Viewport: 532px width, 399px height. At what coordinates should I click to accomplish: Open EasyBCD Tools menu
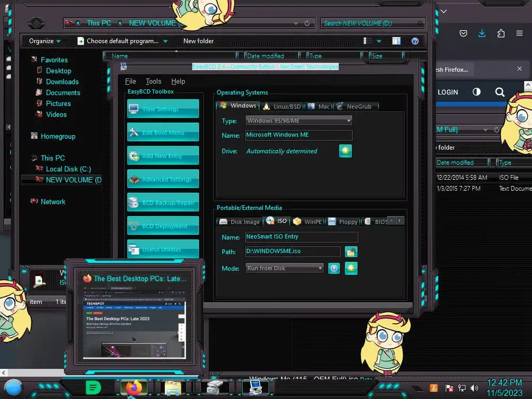(x=153, y=82)
